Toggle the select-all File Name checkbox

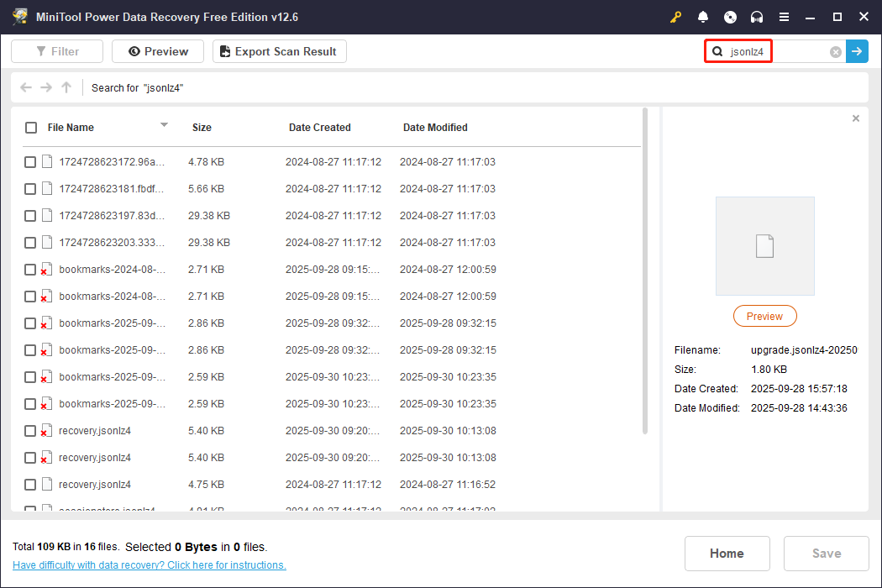(31, 128)
